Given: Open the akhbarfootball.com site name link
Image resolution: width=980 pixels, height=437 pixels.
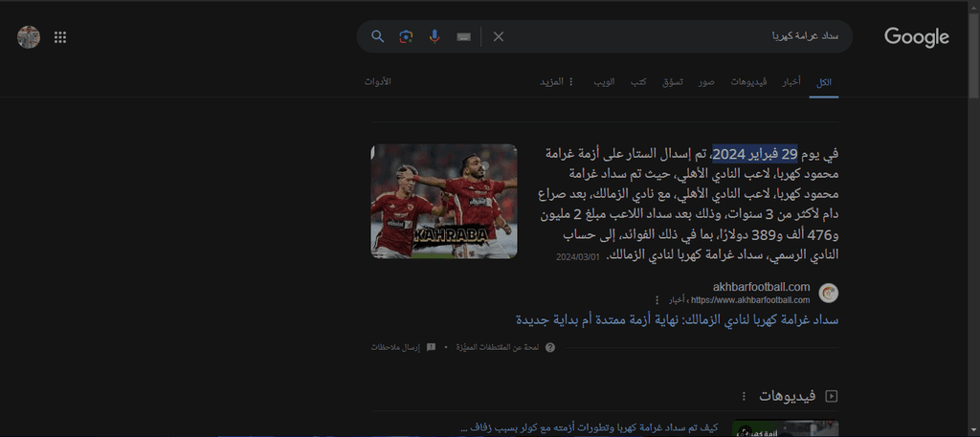Looking at the screenshot, I should (761, 287).
